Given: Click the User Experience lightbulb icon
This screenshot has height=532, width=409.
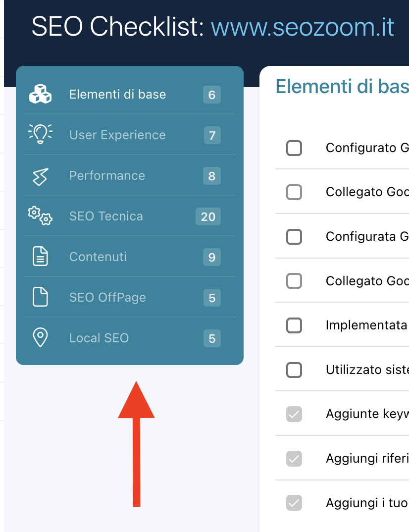Looking at the screenshot, I should click(40, 134).
